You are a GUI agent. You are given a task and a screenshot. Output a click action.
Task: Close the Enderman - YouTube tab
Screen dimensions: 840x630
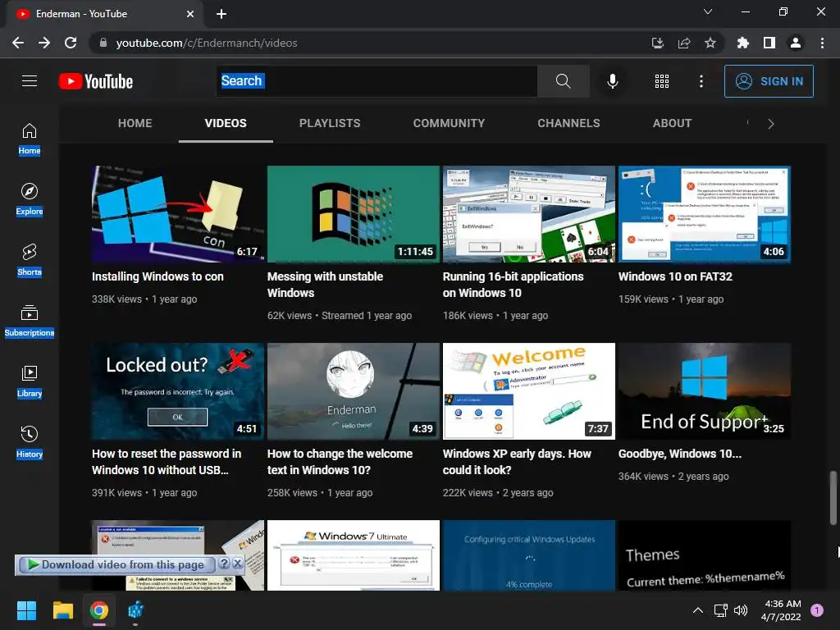(190, 14)
